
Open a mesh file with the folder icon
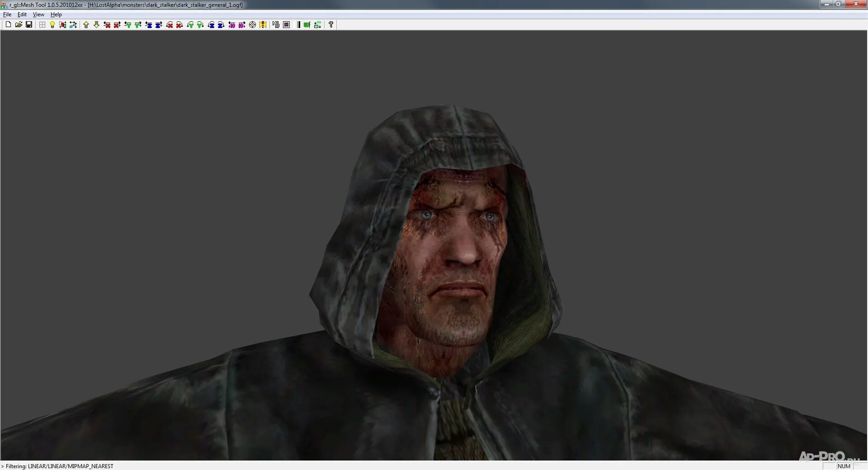[19, 25]
